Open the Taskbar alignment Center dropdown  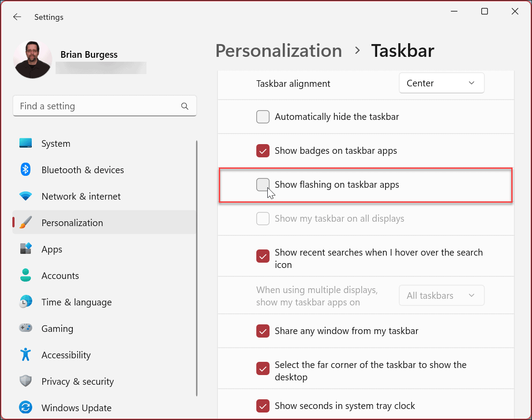click(441, 83)
